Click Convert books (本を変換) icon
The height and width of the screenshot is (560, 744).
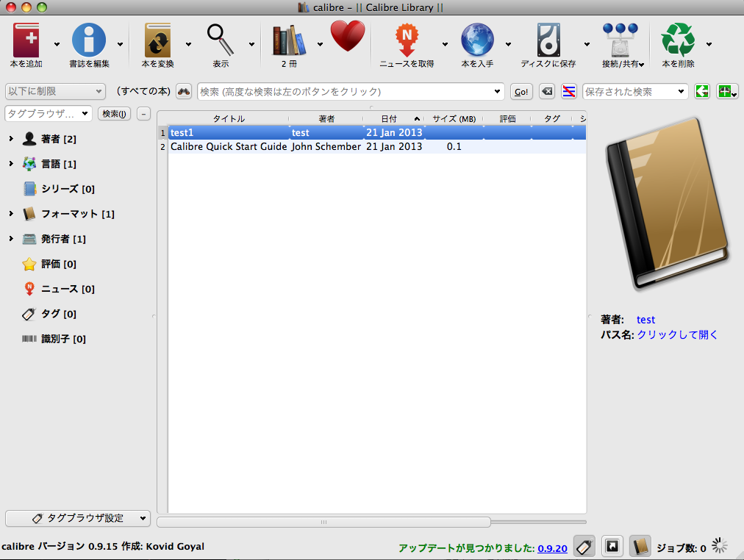[157, 40]
